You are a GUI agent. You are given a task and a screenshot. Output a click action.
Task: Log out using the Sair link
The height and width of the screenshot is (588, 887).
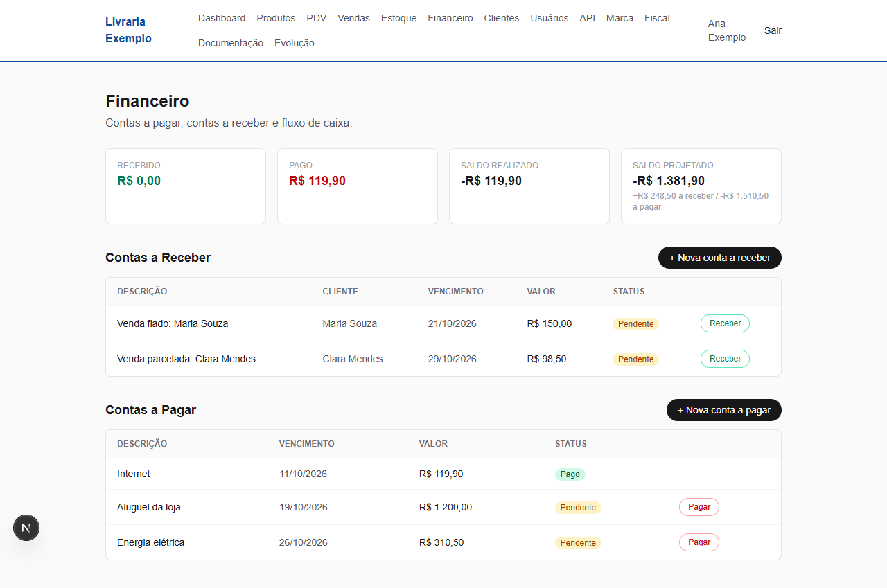(773, 30)
